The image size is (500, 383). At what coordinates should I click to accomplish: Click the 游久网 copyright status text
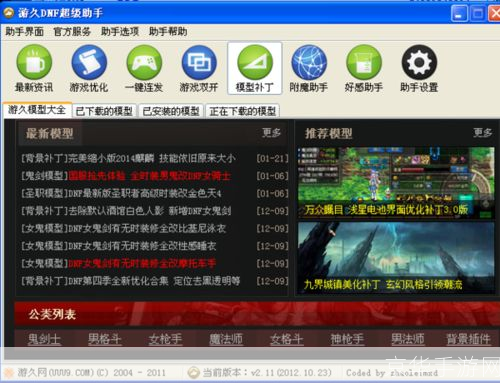(92, 372)
